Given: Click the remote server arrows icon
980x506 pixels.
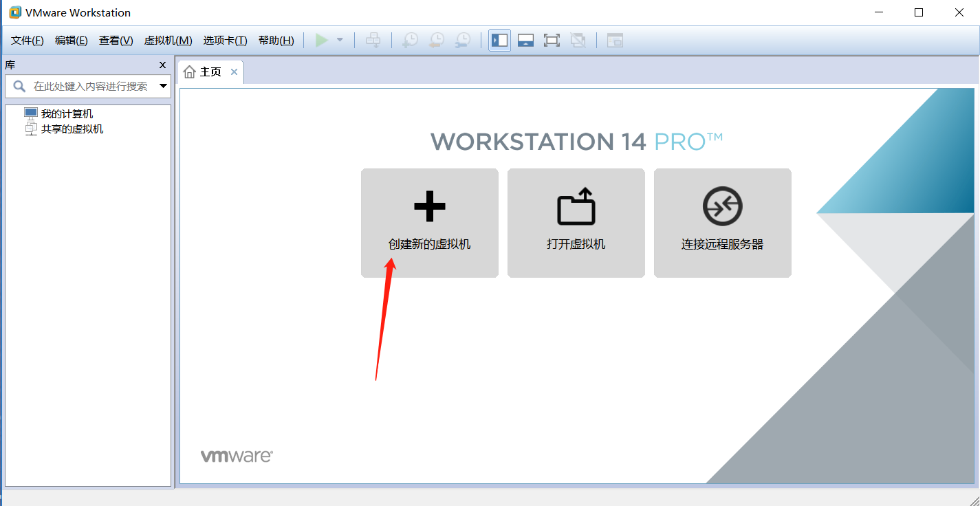Looking at the screenshot, I should click(x=723, y=206).
